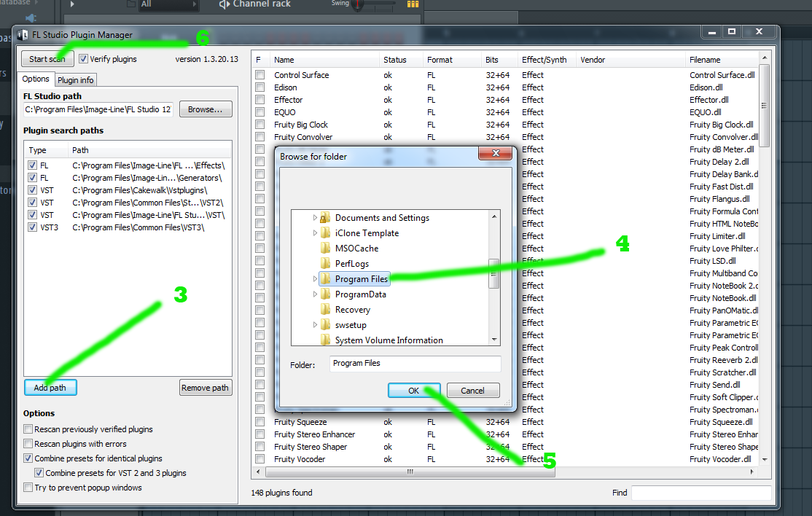Tick the favorite checkbox for Control Surface
The height and width of the screenshot is (516, 812).
click(260, 75)
